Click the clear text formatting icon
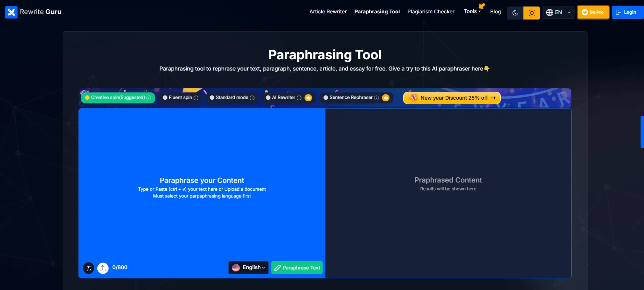The height and width of the screenshot is (290, 644). [x=89, y=268]
